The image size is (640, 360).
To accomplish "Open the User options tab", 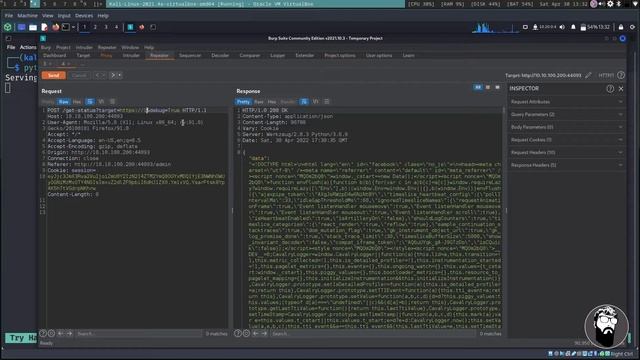I will [379, 56].
